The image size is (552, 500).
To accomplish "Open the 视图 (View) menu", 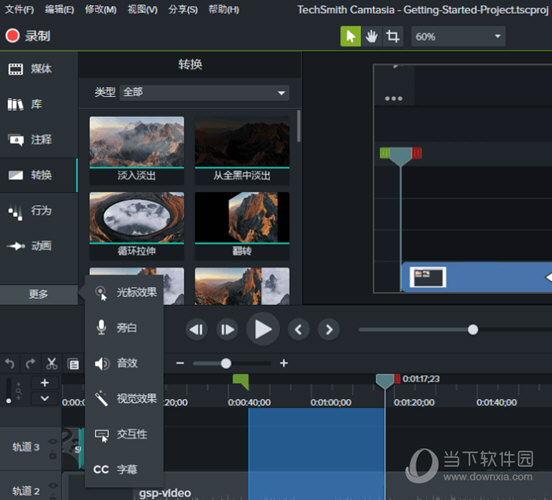I will pos(142,10).
